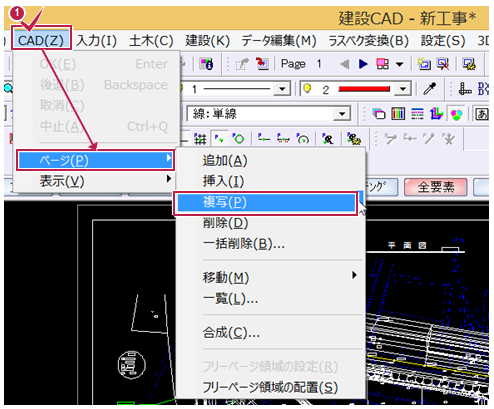
Task: Toggle the endpoint snap icon
Action: (219, 139)
